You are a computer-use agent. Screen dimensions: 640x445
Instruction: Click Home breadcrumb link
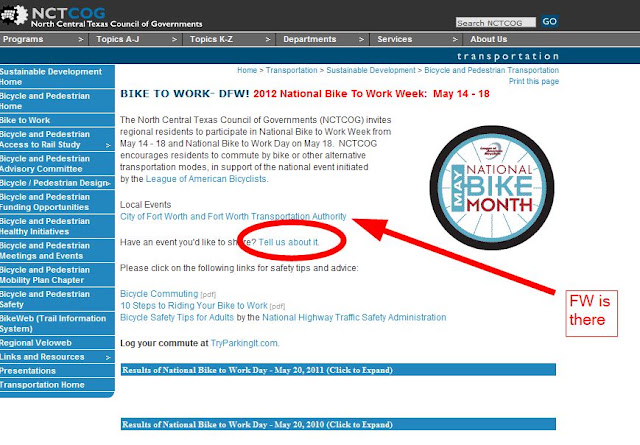pos(247,70)
